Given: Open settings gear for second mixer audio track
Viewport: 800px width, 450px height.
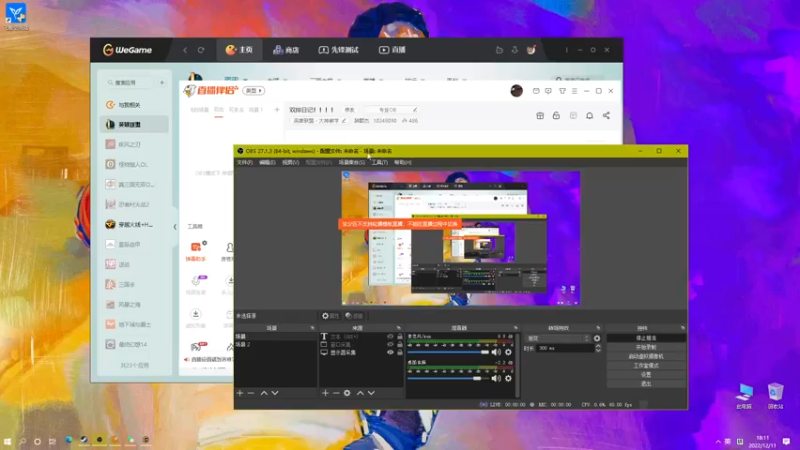Looking at the screenshot, I should [508, 378].
